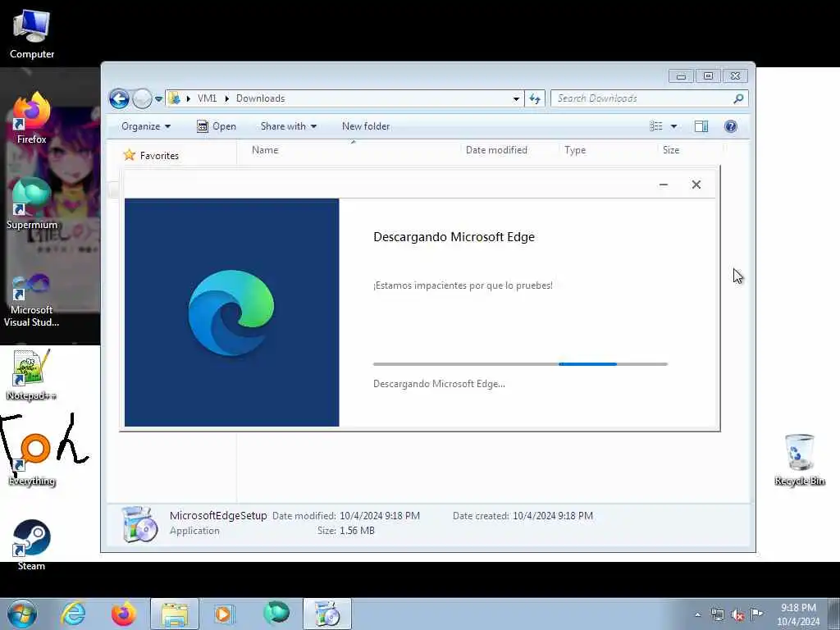Open Internet Explorer from the taskbar
The height and width of the screenshot is (630, 840).
tap(73, 614)
